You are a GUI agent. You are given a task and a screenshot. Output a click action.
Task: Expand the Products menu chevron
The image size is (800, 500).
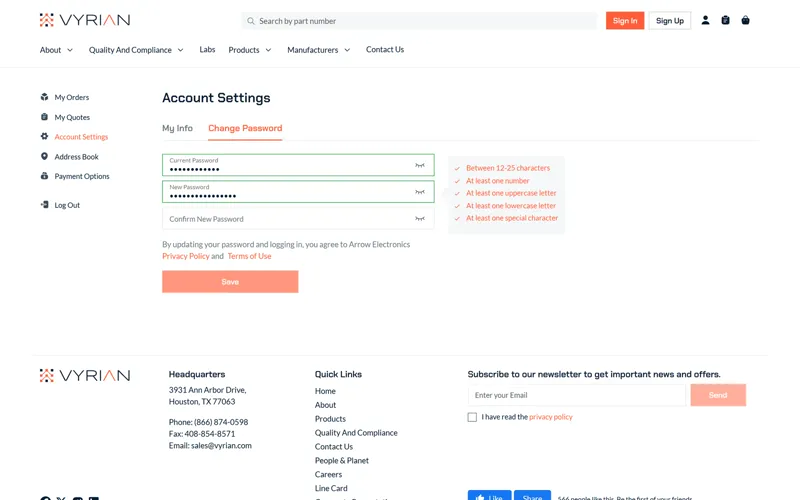tap(268, 50)
